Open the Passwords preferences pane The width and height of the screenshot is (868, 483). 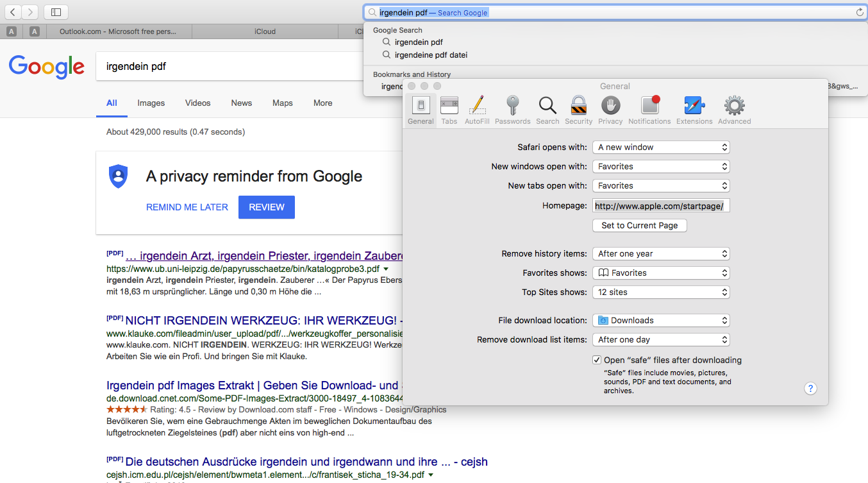(513, 110)
